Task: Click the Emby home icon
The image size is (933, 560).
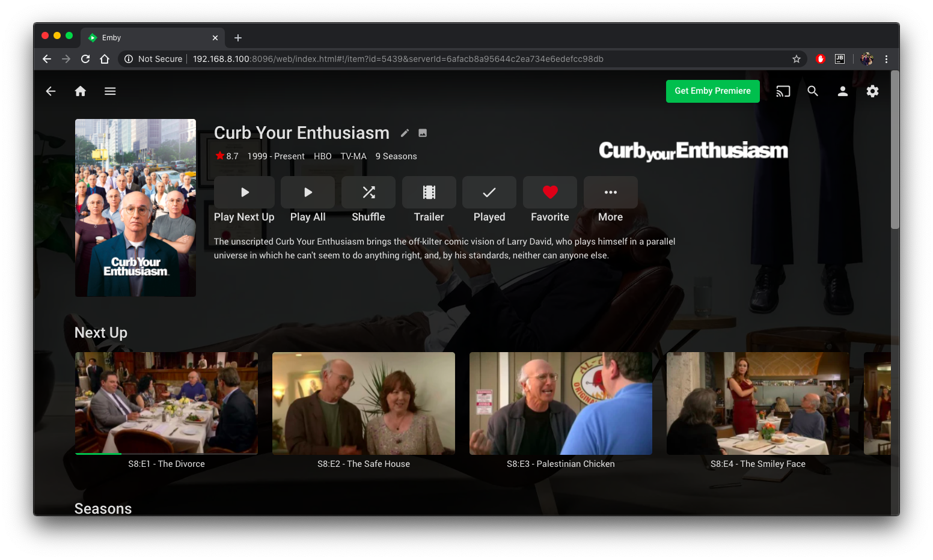Action: [80, 91]
